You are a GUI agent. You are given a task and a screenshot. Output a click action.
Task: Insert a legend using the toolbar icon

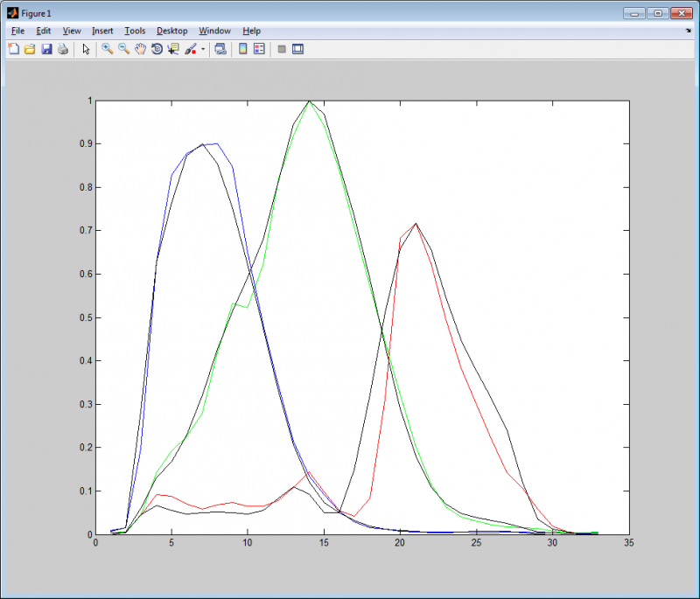pyautogui.click(x=259, y=49)
